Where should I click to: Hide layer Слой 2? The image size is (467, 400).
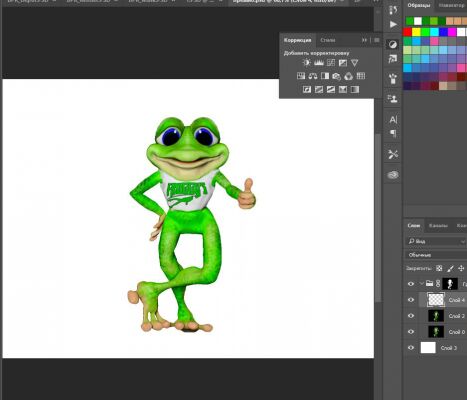point(411,316)
